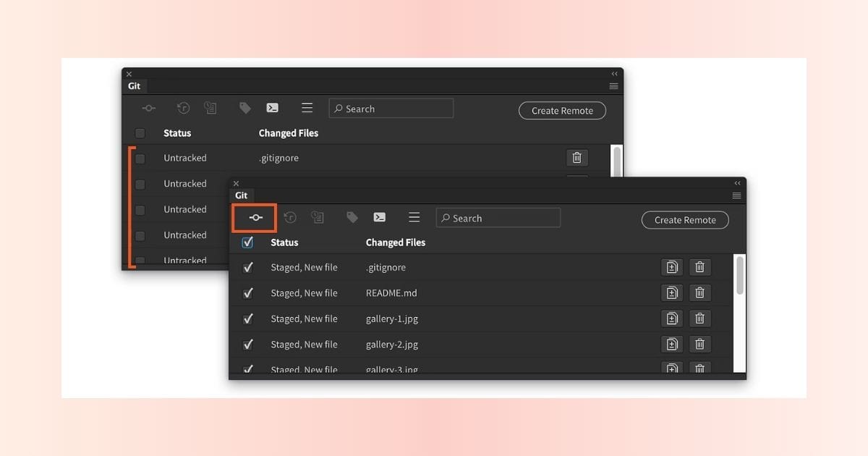Click the history icon in the back Git panel
Screen dimensions: 868x456
click(183, 108)
